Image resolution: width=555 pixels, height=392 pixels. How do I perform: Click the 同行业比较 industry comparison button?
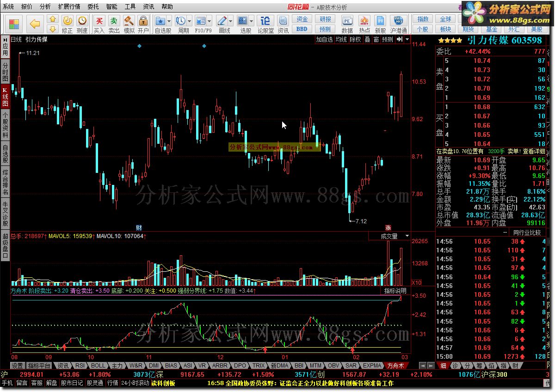coord(527,232)
